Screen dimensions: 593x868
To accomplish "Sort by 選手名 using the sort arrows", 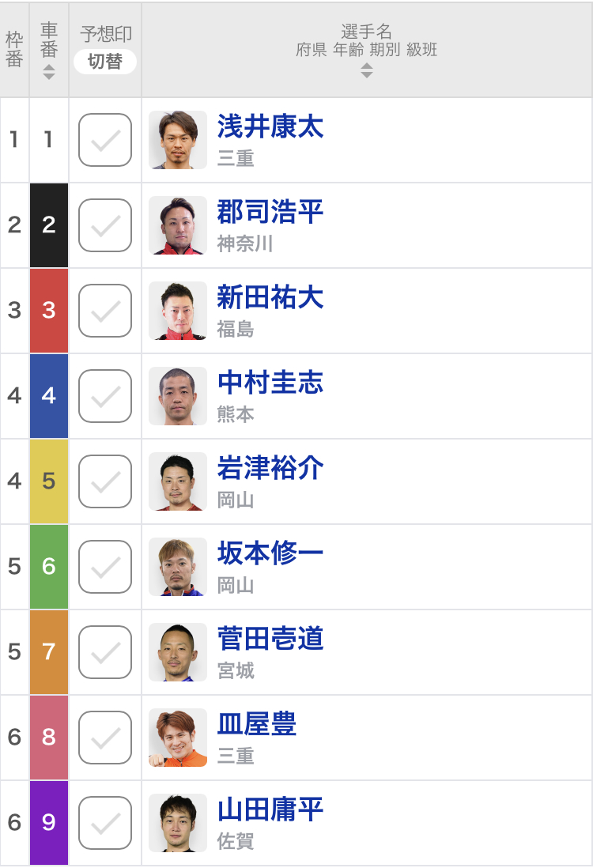I will pos(367,70).
